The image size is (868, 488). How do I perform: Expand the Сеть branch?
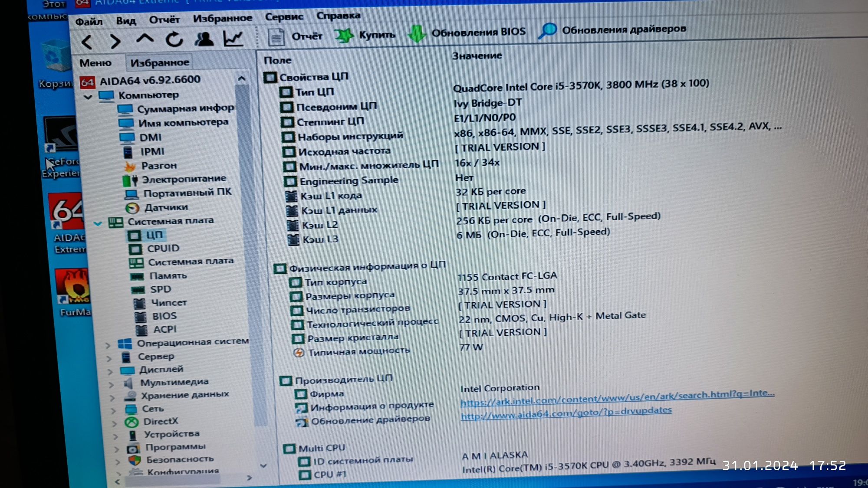[114, 410]
